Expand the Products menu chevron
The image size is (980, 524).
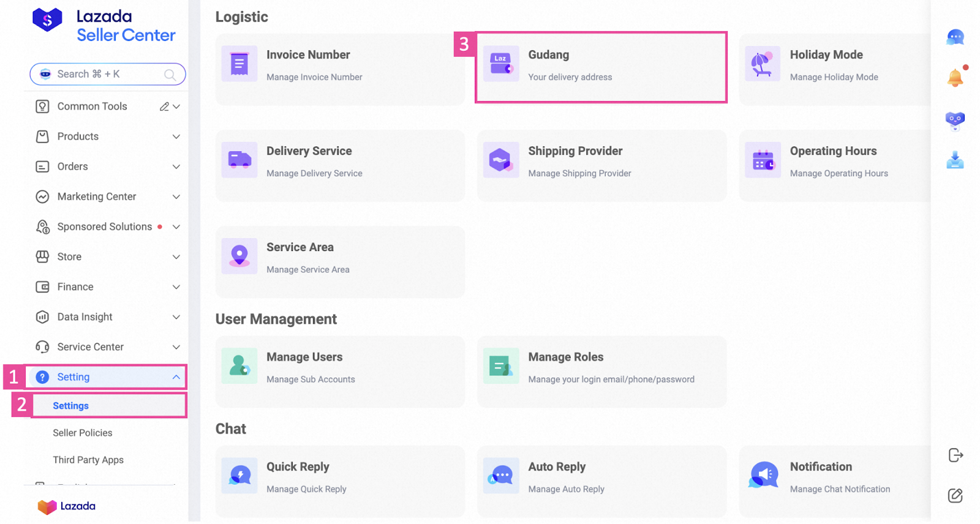pos(176,137)
